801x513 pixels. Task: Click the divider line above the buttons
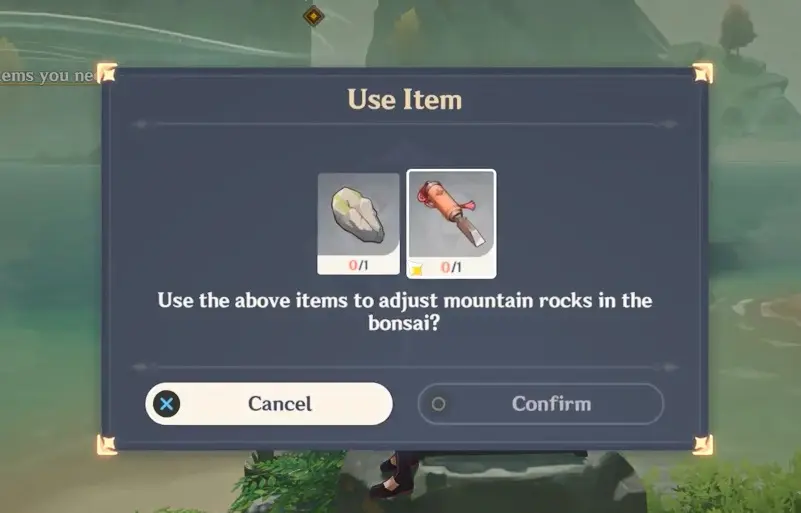405,367
